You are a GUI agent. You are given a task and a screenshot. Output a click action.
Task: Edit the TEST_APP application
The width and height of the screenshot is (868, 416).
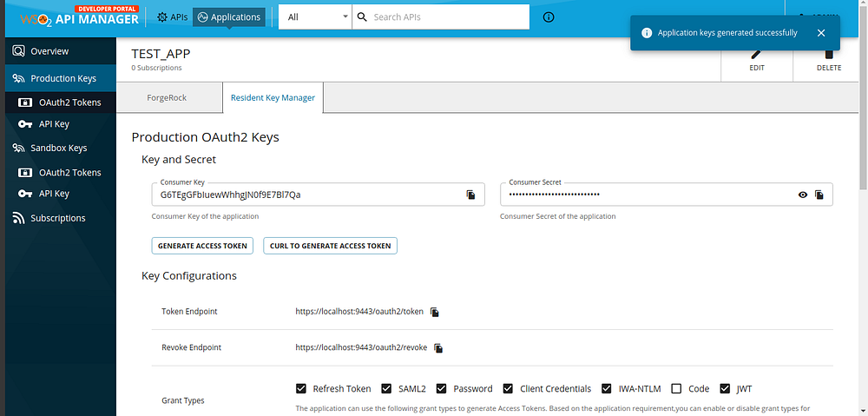pos(757,61)
